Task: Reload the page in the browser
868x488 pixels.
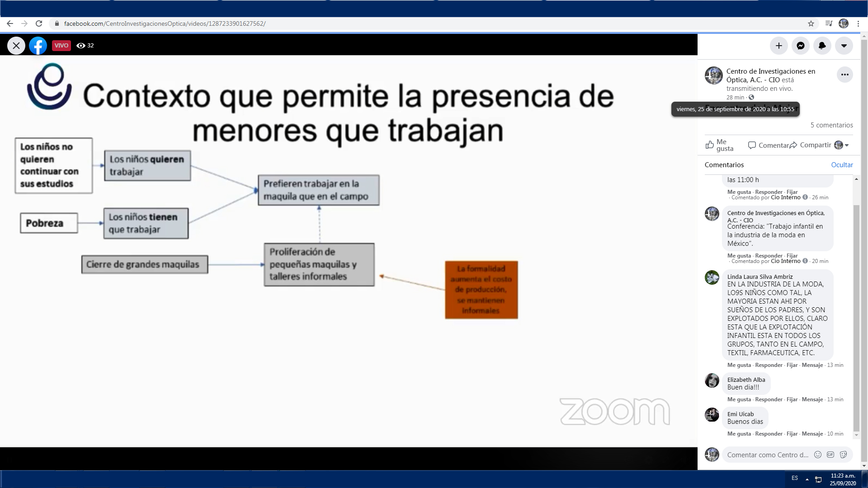Action: click(x=39, y=23)
